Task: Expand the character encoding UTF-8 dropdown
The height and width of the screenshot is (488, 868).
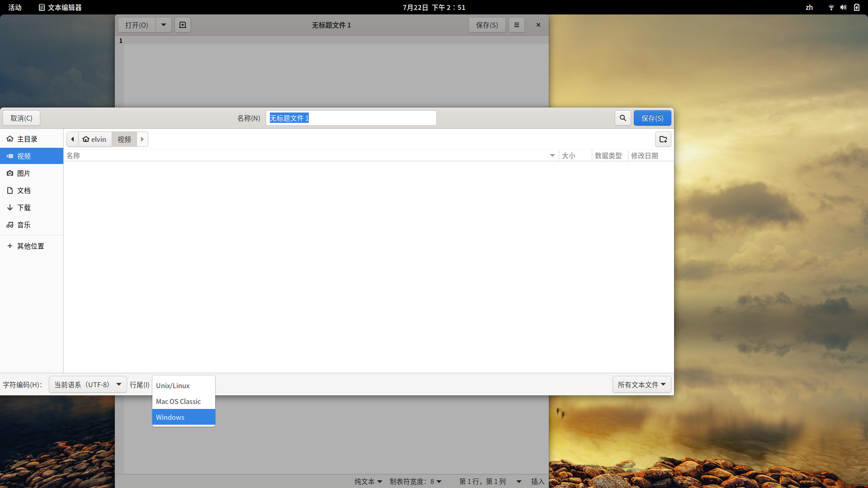Action: (87, 385)
